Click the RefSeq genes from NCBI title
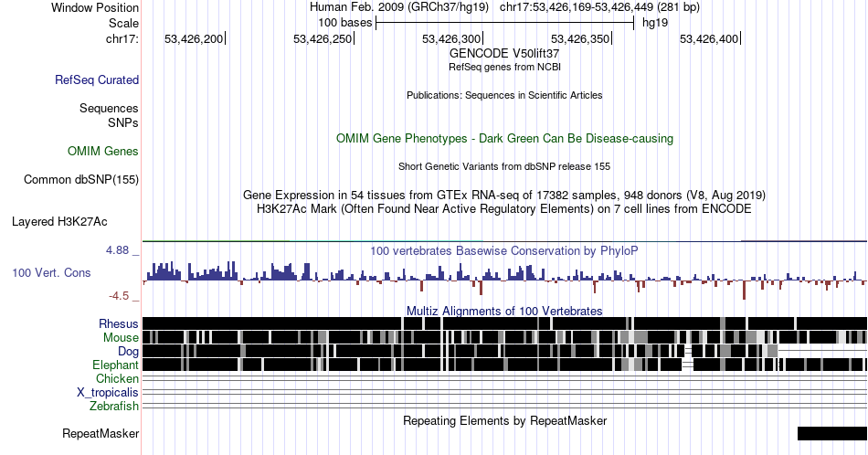The height and width of the screenshot is (455, 868). click(x=504, y=67)
